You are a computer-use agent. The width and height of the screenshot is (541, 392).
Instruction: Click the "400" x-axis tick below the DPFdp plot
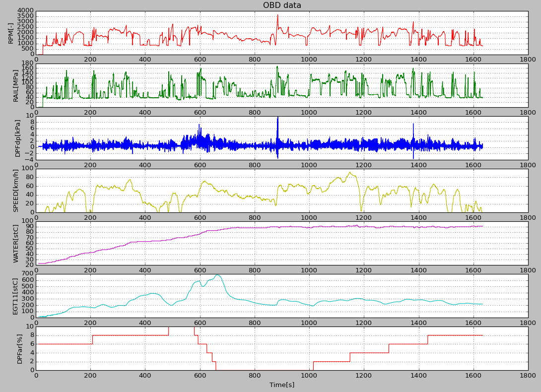[x=145, y=165]
